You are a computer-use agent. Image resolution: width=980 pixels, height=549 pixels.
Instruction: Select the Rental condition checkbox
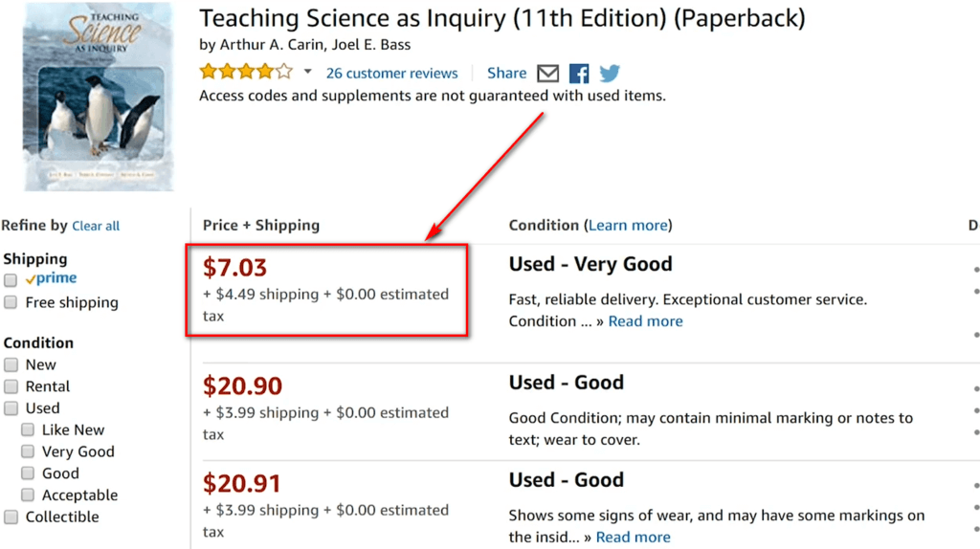(11, 386)
